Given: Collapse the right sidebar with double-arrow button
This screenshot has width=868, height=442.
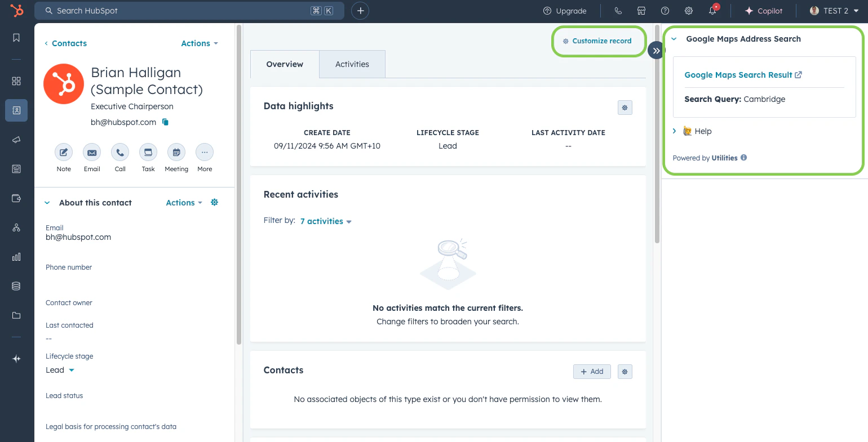Looking at the screenshot, I should [x=656, y=50].
